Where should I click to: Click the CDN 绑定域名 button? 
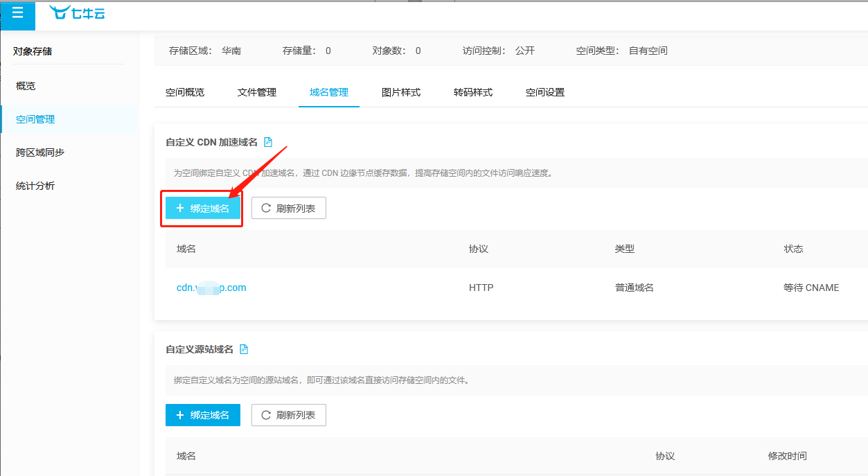(203, 208)
